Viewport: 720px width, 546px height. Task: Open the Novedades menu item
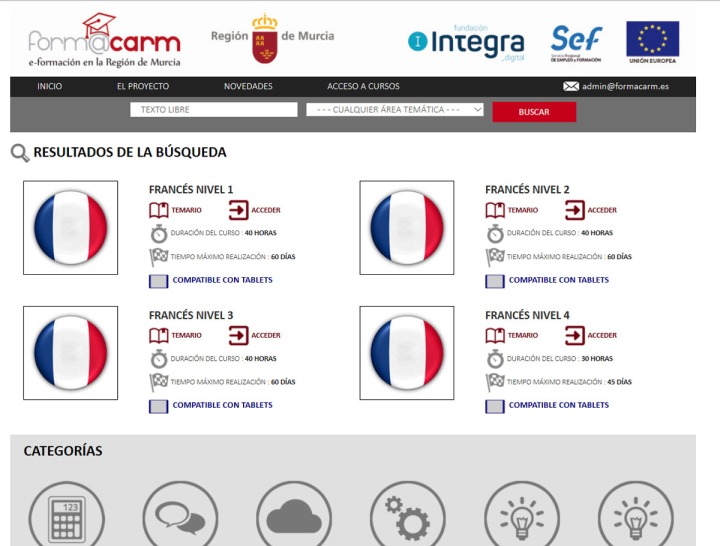click(x=248, y=87)
